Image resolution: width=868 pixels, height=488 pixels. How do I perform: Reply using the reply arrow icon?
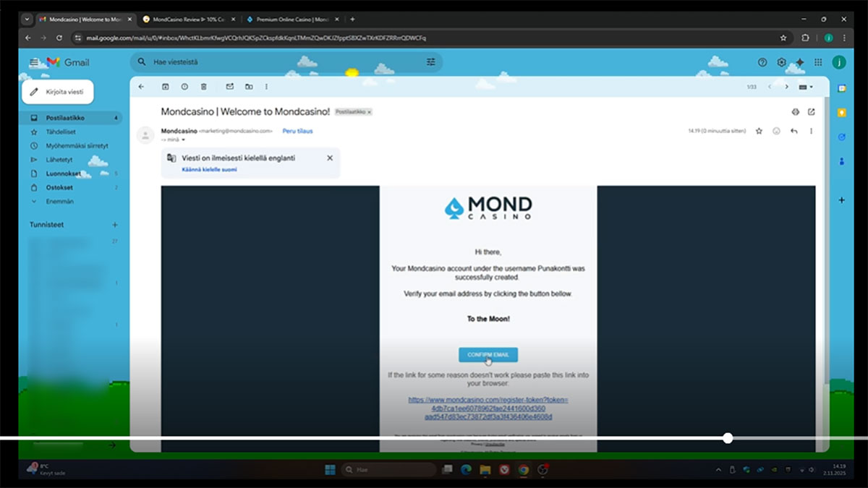point(794,131)
